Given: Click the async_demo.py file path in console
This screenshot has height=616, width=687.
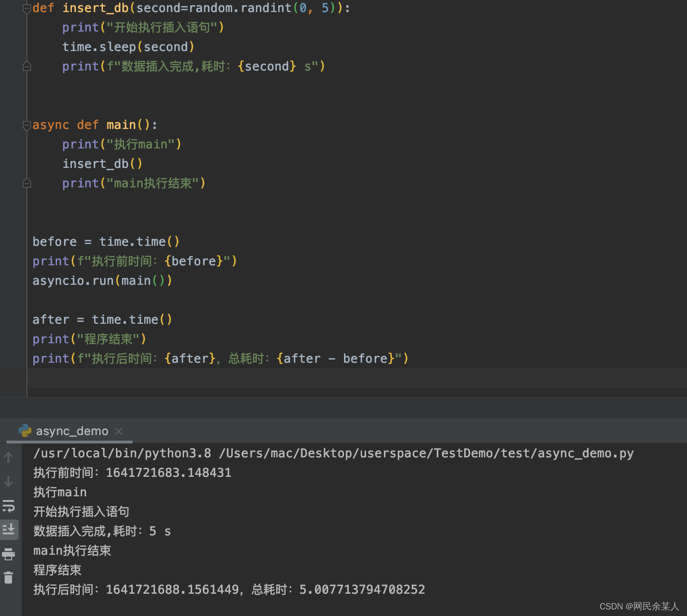Looking at the screenshot, I should pyautogui.click(x=426, y=453).
